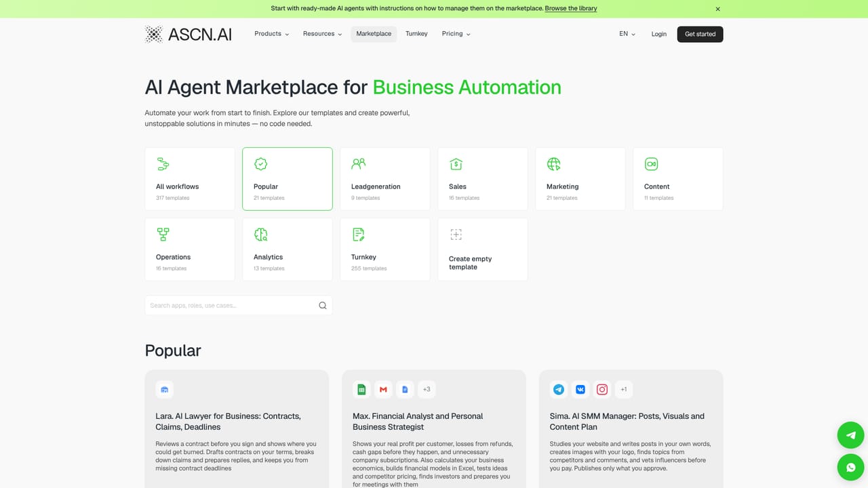Viewport: 868px width, 488px height.
Task: Click the Login link
Action: (x=659, y=34)
